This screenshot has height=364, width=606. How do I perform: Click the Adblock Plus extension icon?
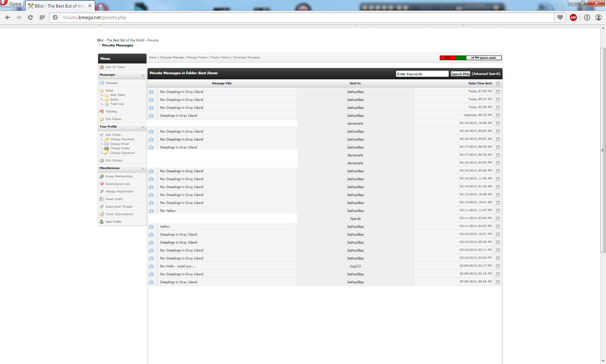[573, 17]
